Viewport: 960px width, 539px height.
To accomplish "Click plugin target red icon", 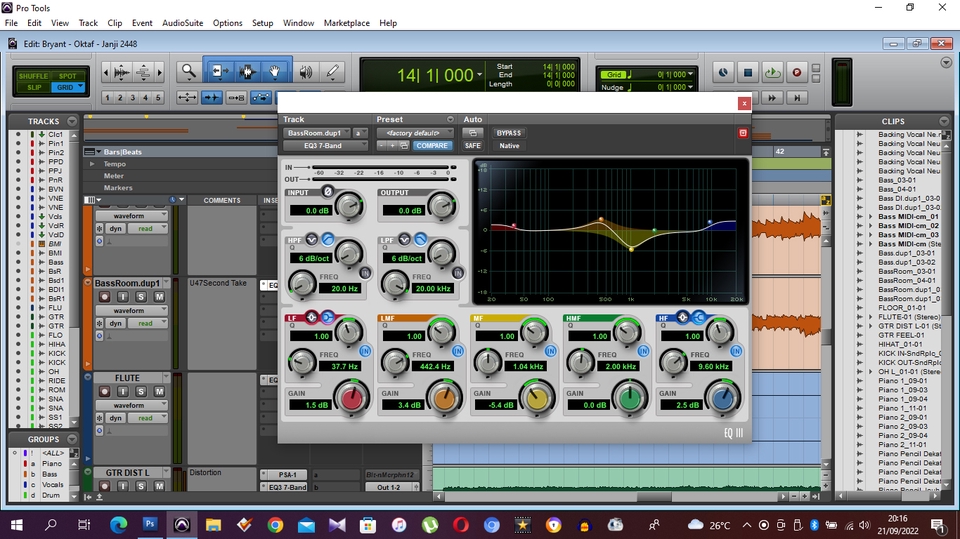I will click(743, 133).
